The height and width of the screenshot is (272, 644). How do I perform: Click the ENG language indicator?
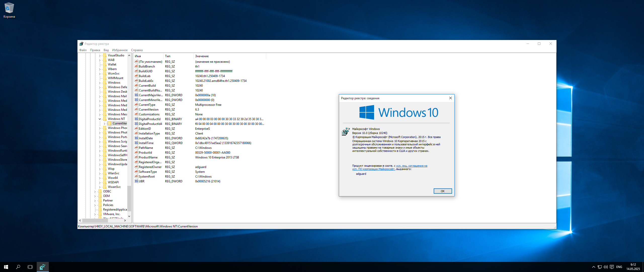(x=619, y=267)
